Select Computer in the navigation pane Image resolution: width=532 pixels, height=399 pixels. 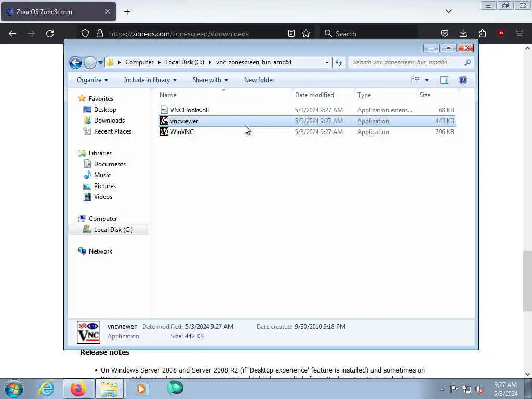103,219
